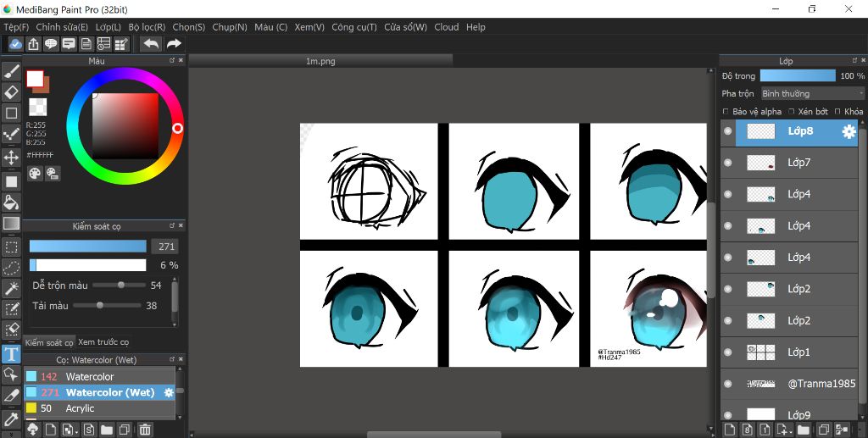This screenshot has height=438, width=868.
Task: Click the foreground white color swatch
Action: 36,79
